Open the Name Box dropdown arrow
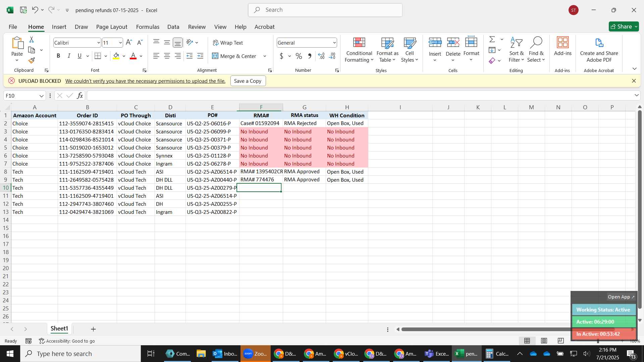 (x=42, y=96)
